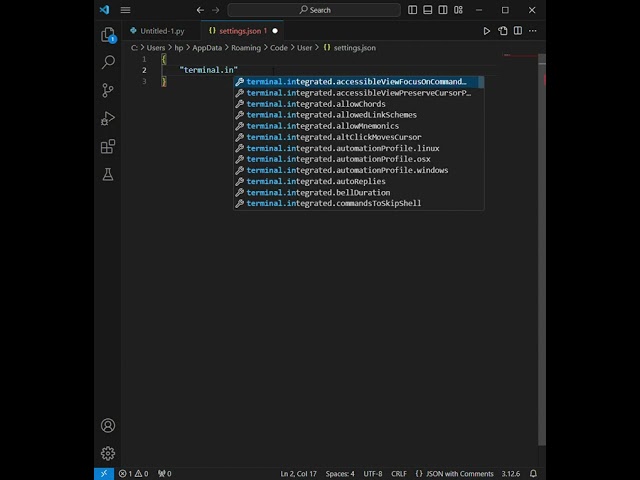Viewport: 640px width, 480px height.
Task: Open the Testing flask view
Action: tap(108, 175)
